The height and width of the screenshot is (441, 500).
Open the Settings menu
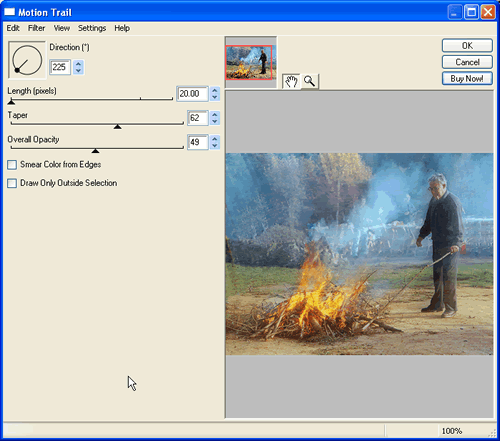coord(92,28)
